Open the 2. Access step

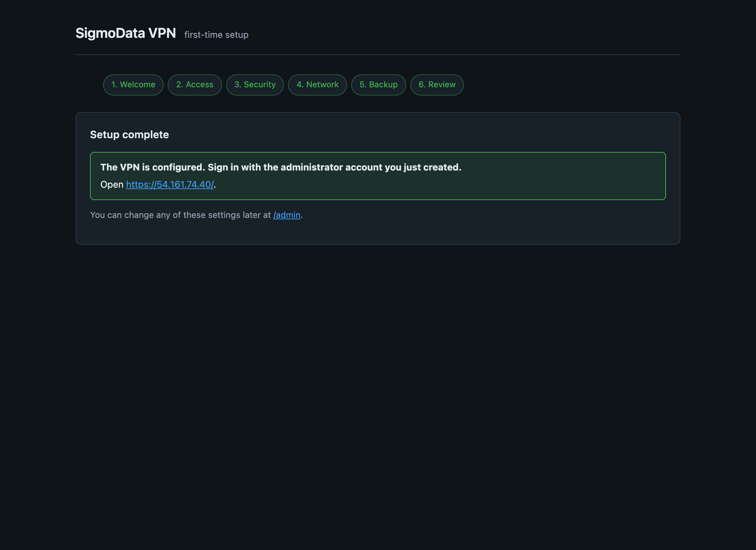(195, 85)
